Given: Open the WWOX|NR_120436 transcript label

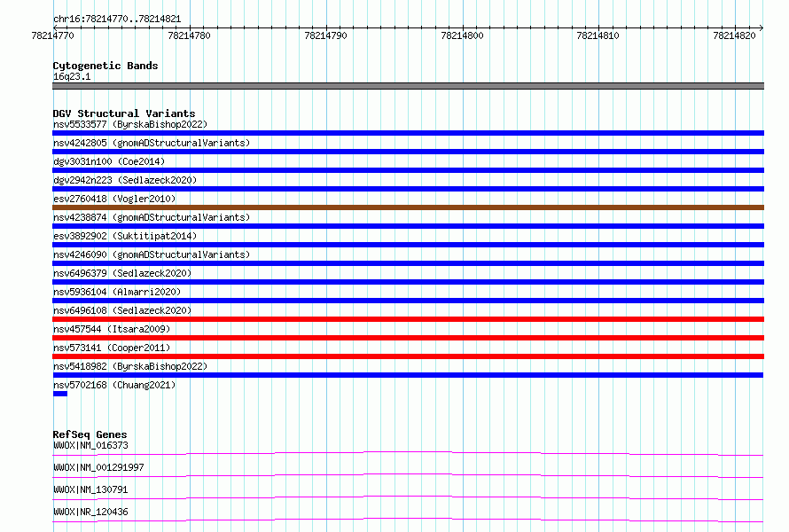Looking at the screenshot, I should point(90,512).
